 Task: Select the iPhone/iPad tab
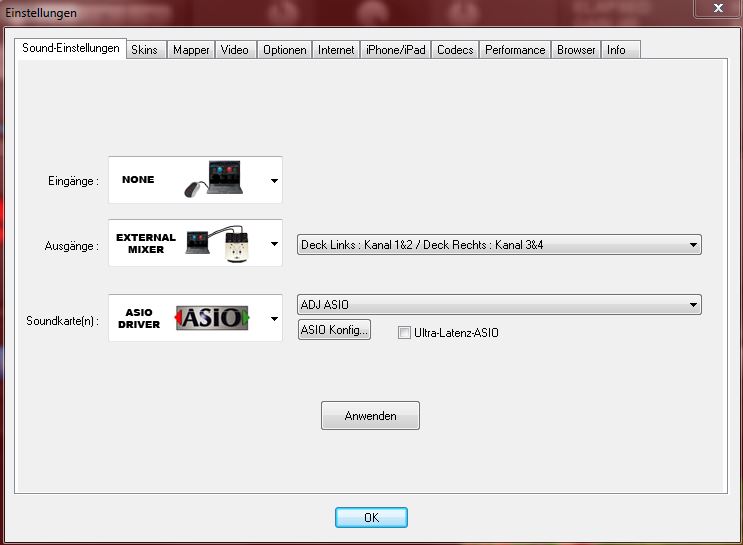click(x=396, y=50)
